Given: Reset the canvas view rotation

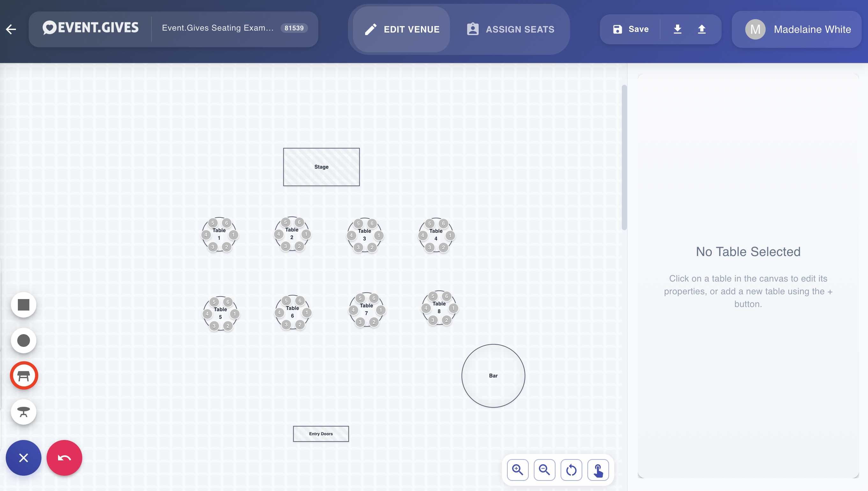Looking at the screenshot, I should tap(571, 470).
